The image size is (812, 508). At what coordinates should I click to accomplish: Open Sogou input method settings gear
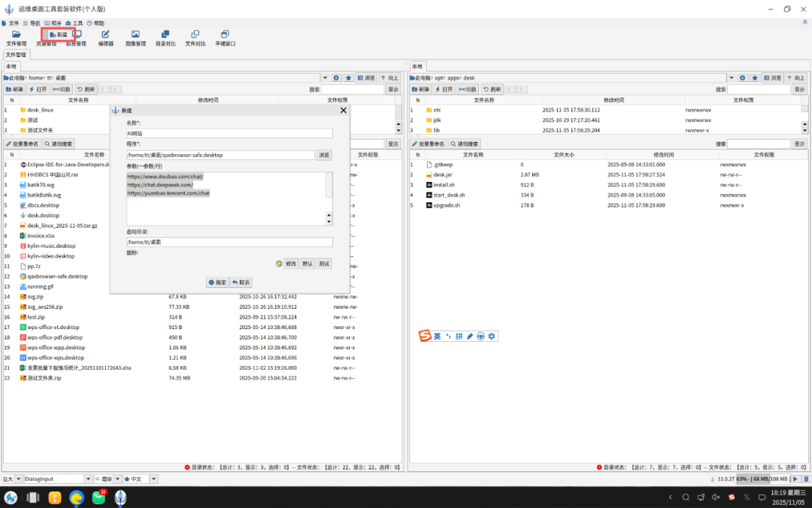click(492, 336)
